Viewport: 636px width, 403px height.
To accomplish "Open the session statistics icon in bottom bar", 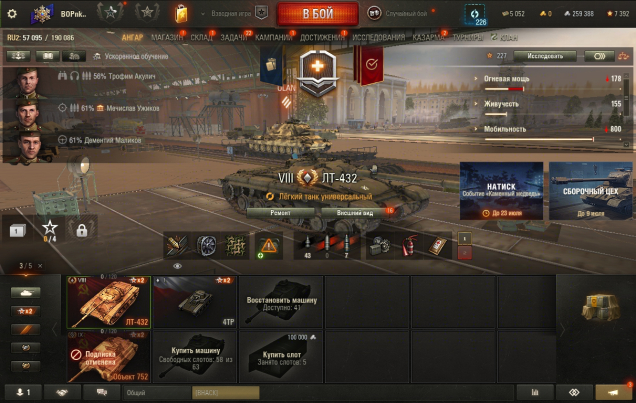I will 535,392.
